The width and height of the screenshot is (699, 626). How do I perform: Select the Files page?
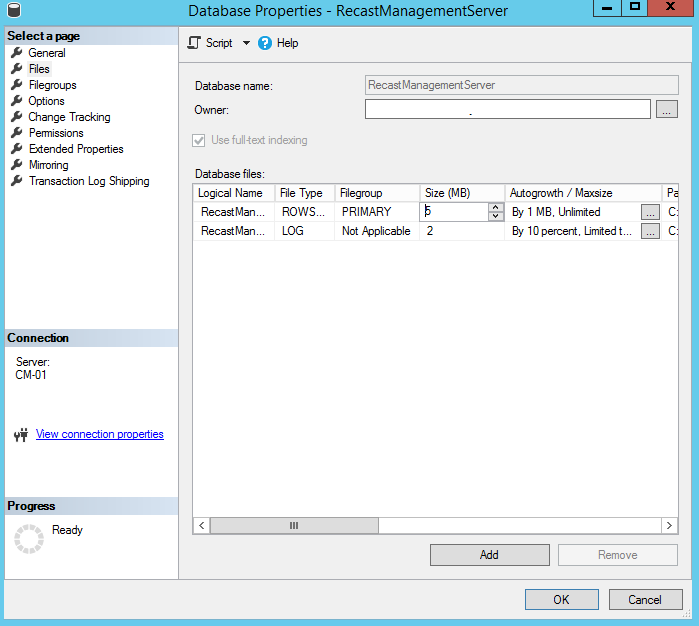coord(39,69)
